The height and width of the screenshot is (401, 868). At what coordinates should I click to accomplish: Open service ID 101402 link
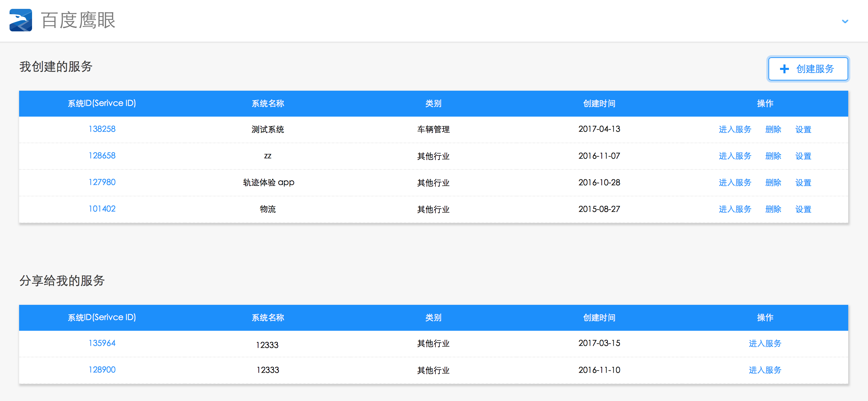pos(102,209)
